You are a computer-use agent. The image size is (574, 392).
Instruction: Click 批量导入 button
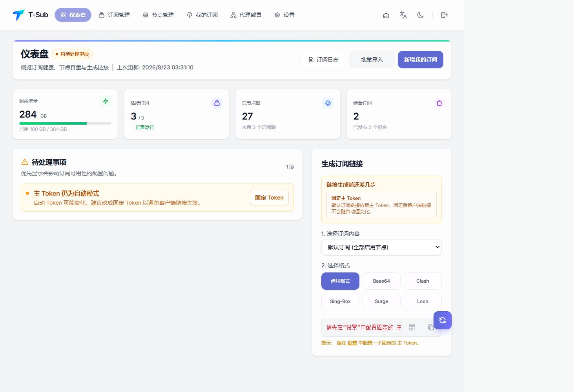point(372,60)
